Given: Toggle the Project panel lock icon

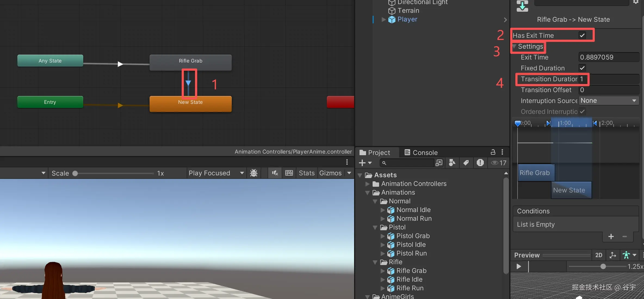Looking at the screenshot, I should click(493, 152).
